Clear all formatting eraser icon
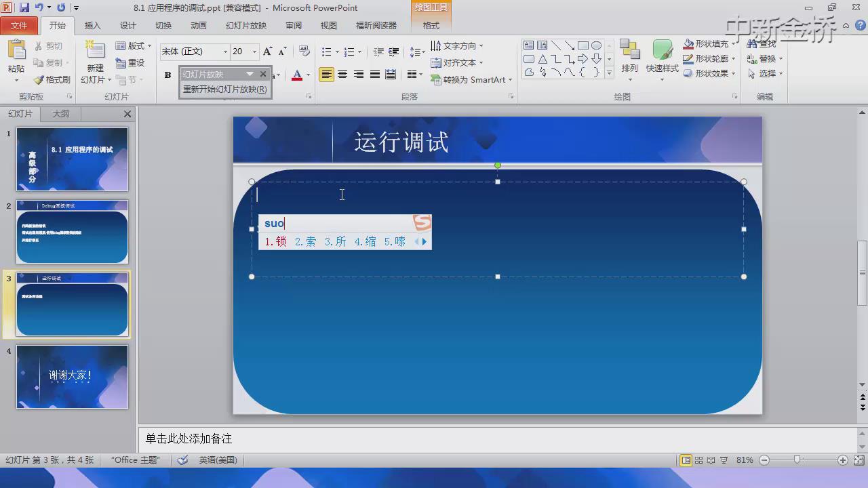868x488 pixels. 304,52
